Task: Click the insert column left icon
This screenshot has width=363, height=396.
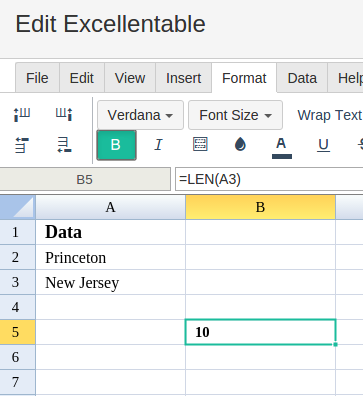Action: pyautogui.click(x=22, y=114)
